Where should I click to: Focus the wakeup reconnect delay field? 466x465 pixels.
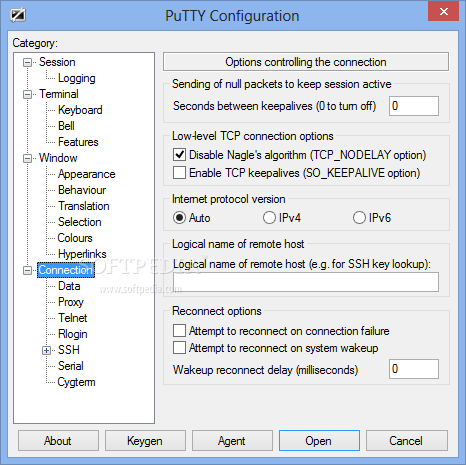click(414, 369)
